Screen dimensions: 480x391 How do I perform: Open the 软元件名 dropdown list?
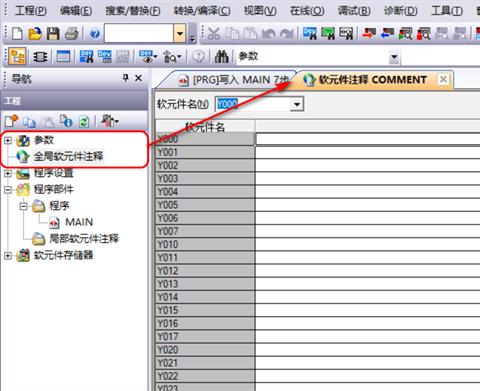(x=296, y=104)
